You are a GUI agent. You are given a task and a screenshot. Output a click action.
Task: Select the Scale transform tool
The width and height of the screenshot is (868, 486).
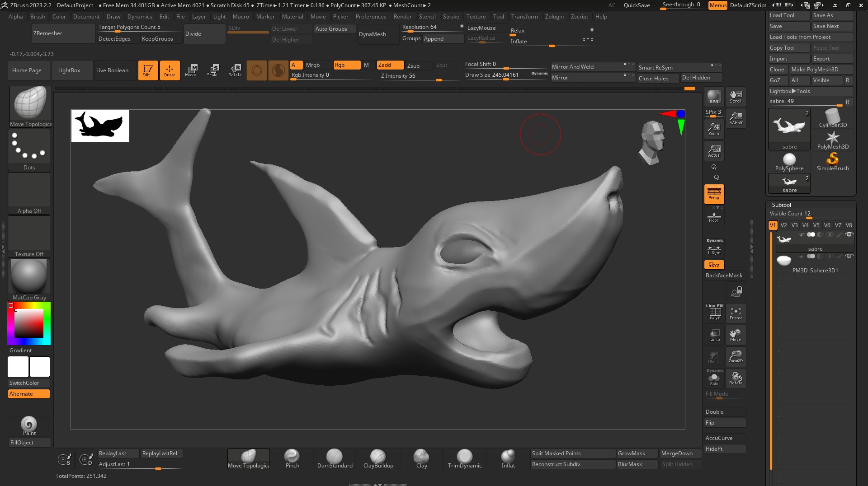tap(212, 70)
